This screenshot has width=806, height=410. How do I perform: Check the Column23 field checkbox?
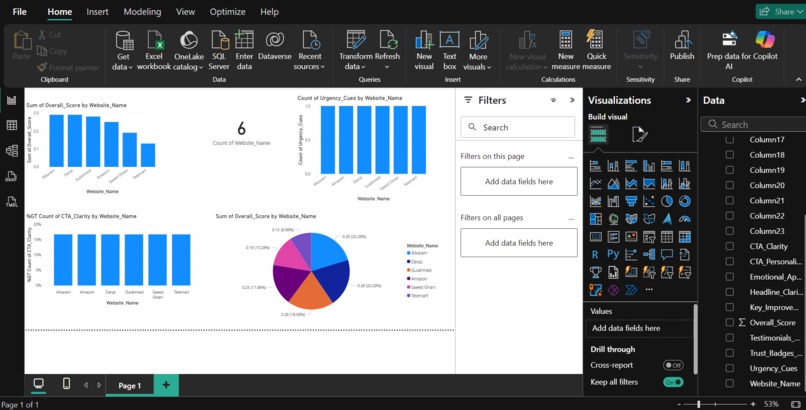729,231
